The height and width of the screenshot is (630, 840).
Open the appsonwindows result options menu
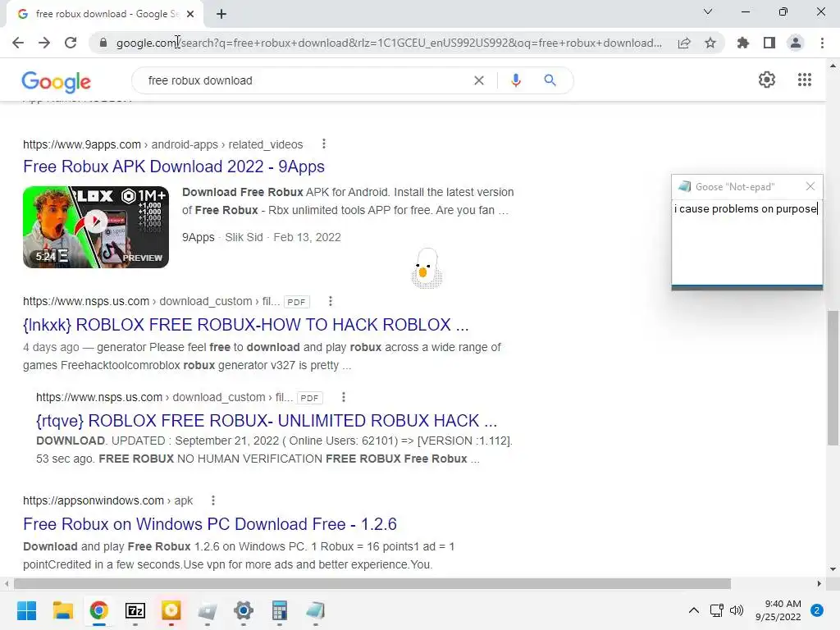213,500
